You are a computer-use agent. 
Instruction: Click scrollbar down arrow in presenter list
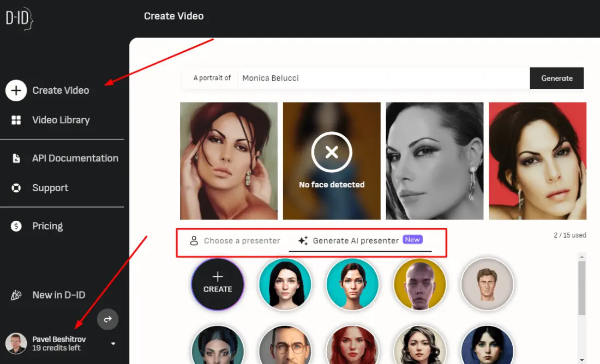(581, 360)
